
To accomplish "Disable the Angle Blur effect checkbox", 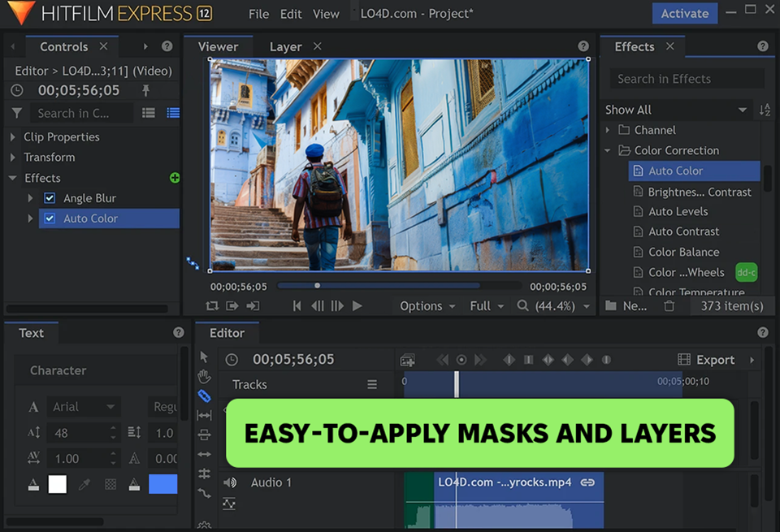I will click(x=50, y=198).
